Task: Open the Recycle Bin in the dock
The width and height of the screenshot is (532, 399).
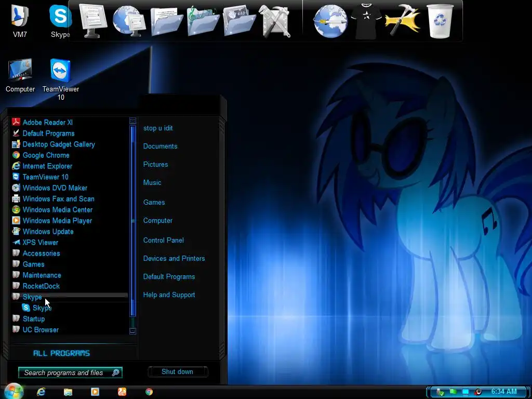Action: [x=440, y=21]
